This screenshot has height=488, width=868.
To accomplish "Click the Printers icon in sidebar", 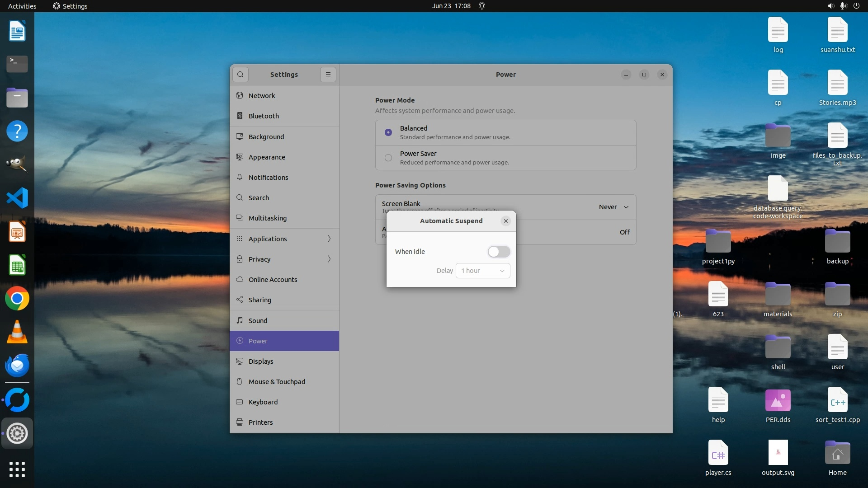I will tap(240, 422).
